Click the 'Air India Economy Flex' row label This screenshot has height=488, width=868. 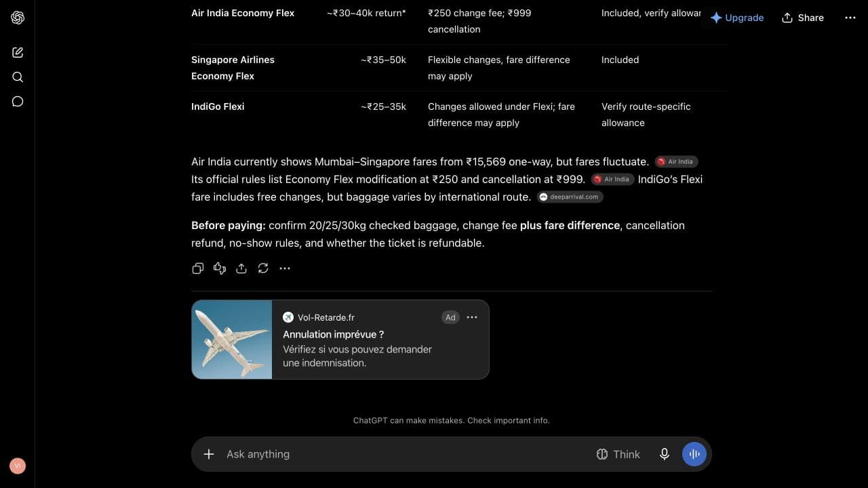coord(243,13)
